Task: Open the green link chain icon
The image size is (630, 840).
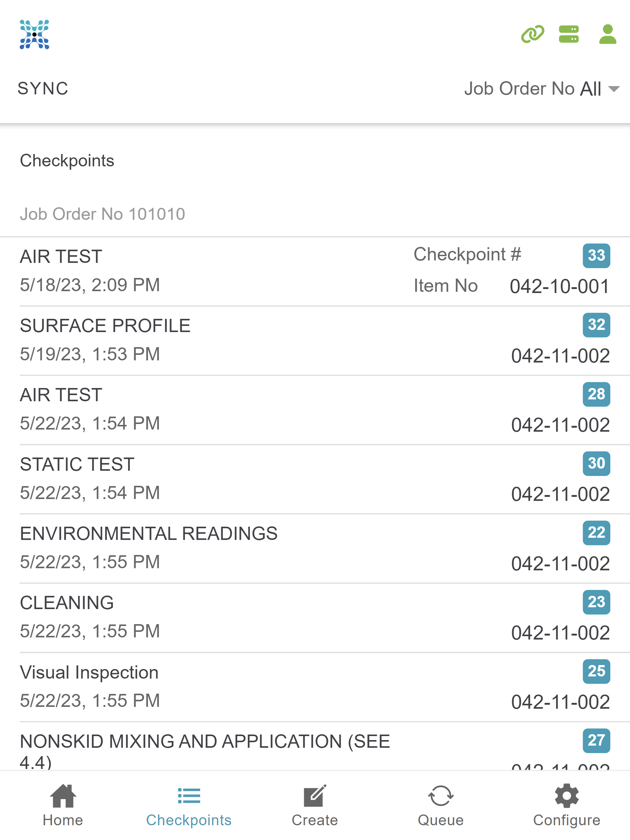Action: click(x=532, y=34)
